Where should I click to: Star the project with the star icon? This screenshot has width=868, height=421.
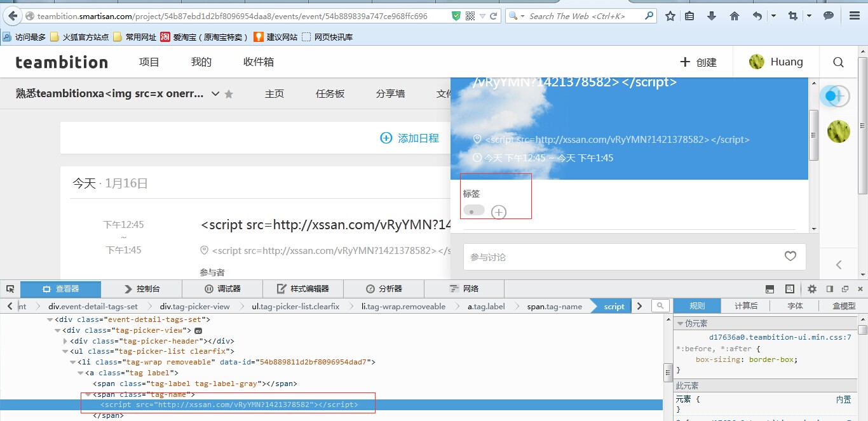tap(229, 94)
